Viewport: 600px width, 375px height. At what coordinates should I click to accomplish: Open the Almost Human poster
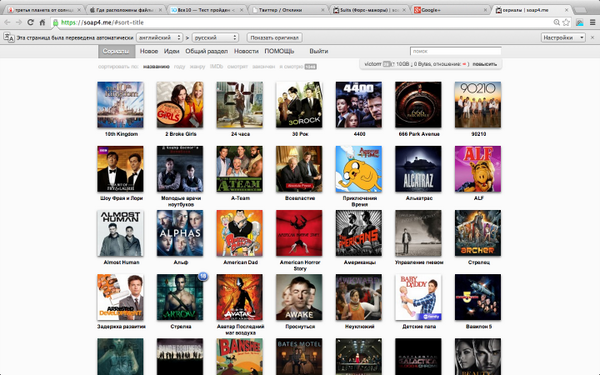click(x=121, y=233)
